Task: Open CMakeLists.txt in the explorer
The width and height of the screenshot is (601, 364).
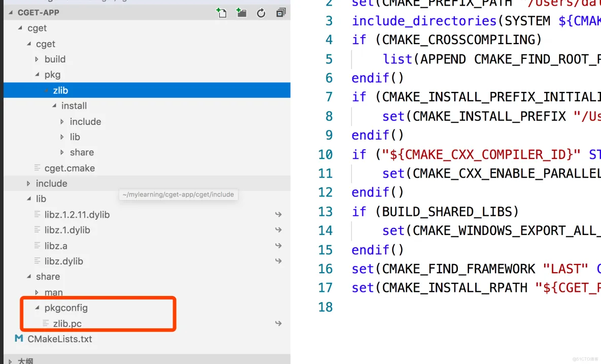Action: coord(60,339)
